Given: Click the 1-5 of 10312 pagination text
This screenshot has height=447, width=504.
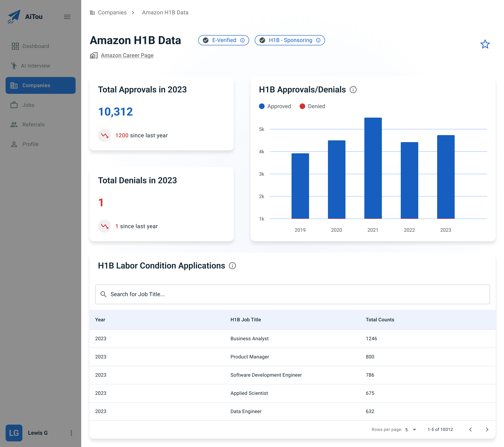Looking at the screenshot, I should pyautogui.click(x=440, y=429).
